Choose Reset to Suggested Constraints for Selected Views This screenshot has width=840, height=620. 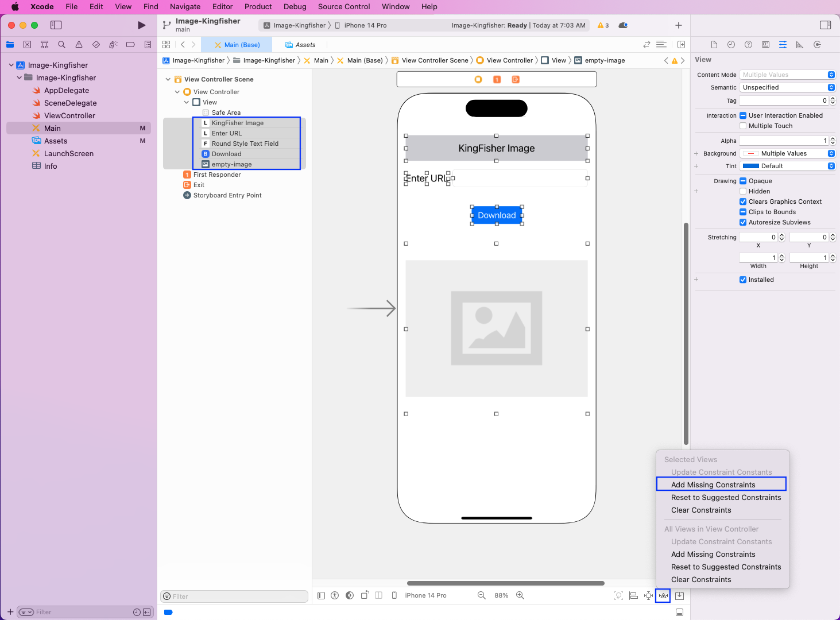(726, 498)
